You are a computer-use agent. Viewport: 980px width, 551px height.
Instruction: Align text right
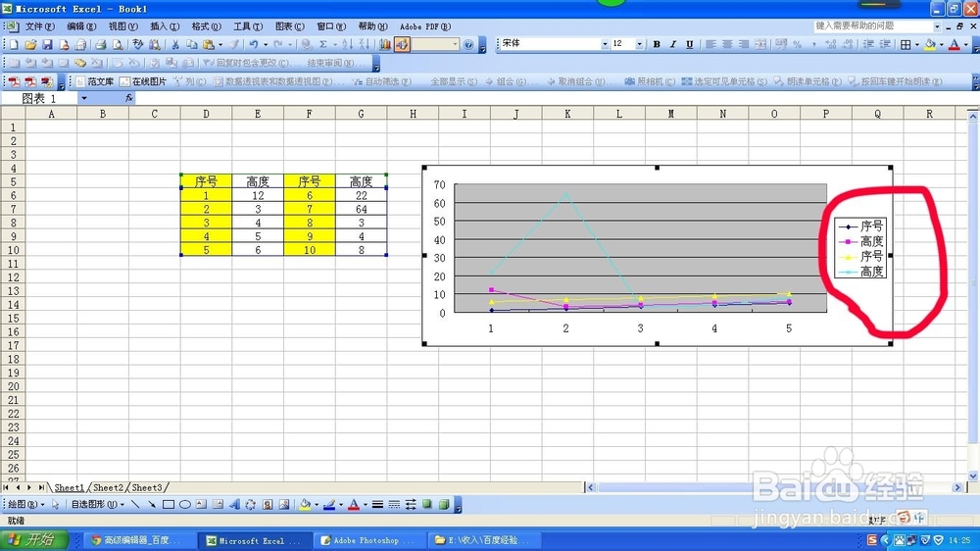pos(744,44)
